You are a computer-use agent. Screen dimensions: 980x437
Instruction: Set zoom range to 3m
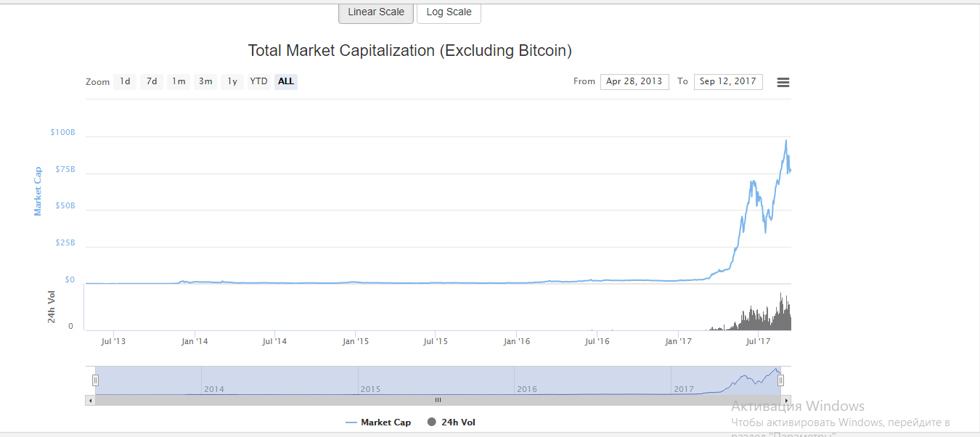(205, 81)
